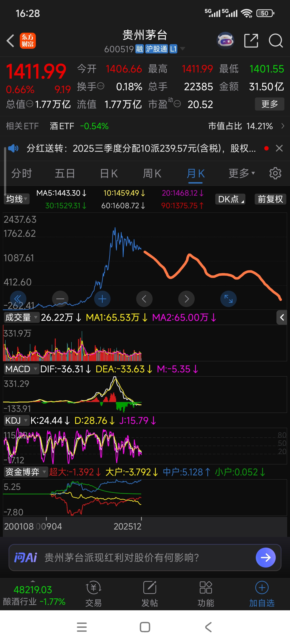Dismiss the dividend announcement banner

point(279,148)
